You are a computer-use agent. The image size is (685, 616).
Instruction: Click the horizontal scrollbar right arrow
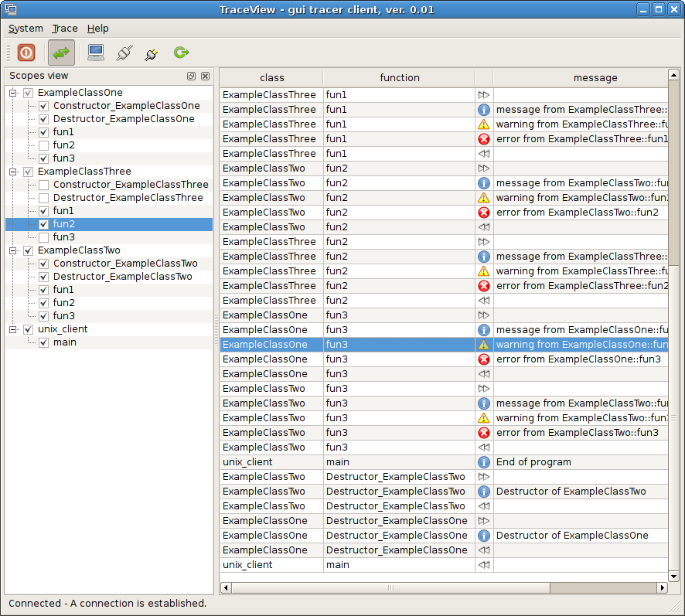(x=662, y=587)
